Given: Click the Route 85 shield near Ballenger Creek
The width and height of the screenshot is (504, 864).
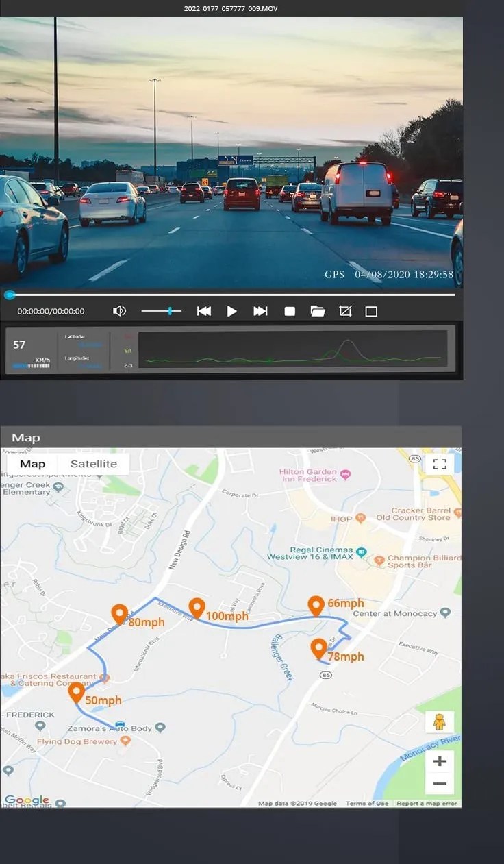Looking at the screenshot, I should 325,675.
